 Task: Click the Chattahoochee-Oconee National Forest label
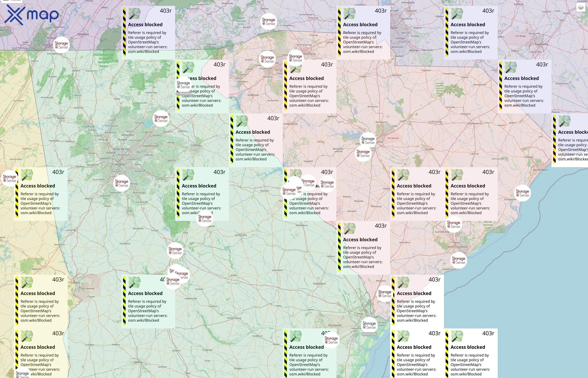pos(104,60)
